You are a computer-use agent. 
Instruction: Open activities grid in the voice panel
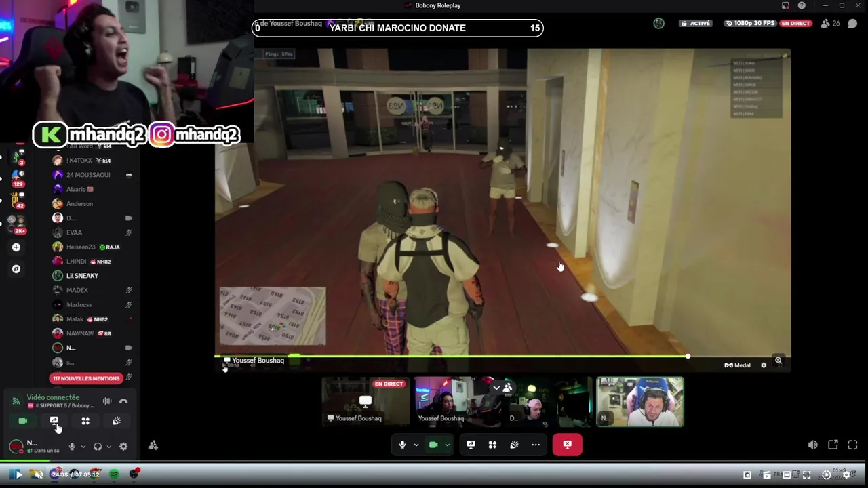point(85,421)
